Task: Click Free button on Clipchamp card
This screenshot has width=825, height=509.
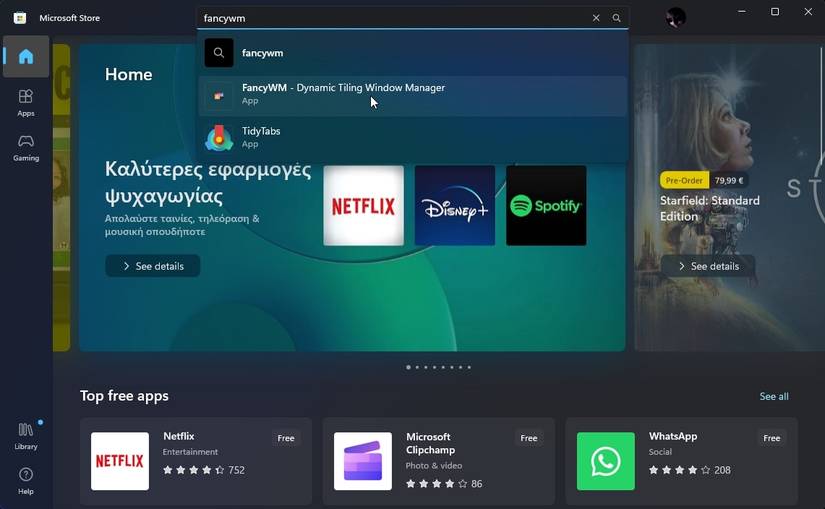Action: 529,438
